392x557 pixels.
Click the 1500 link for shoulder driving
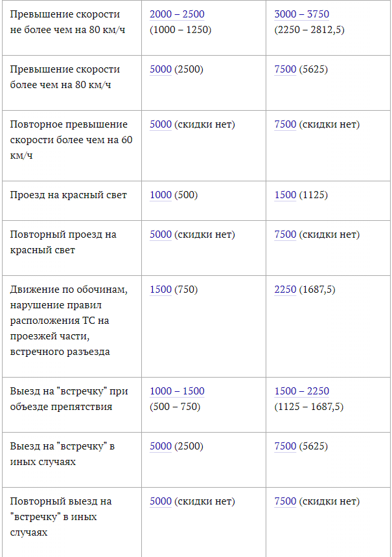161,290
